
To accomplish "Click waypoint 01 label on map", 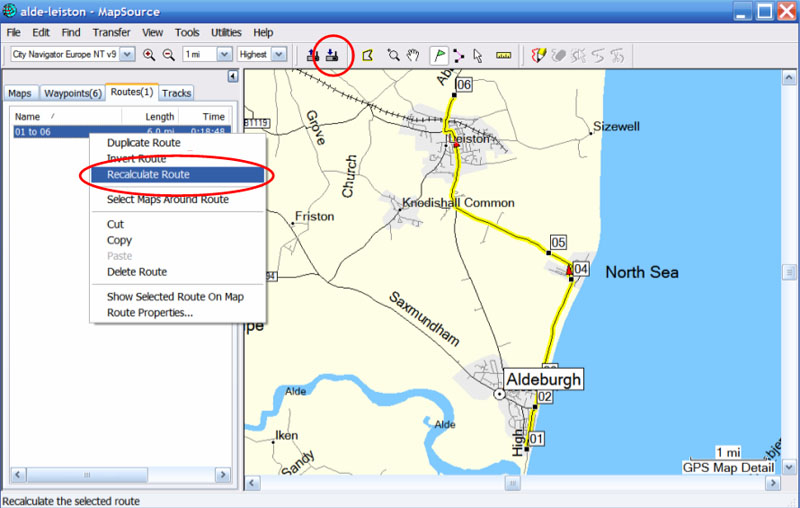I will click(x=536, y=439).
